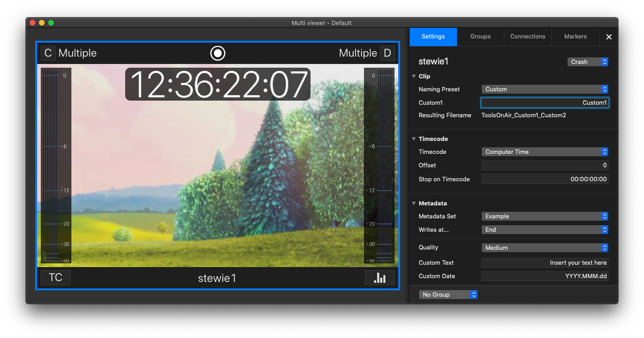
Task: Collapse the Timecode section triangle
Action: (414, 139)
